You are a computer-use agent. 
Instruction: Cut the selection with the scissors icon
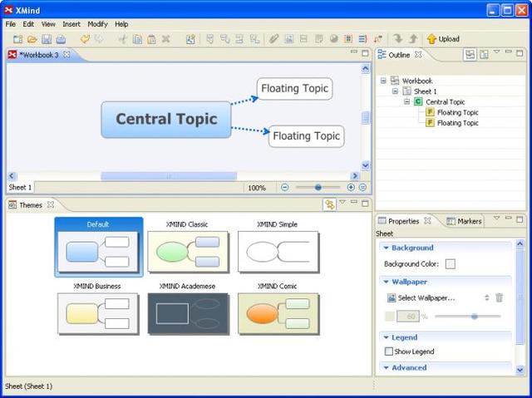pyautogui.click(x=122, y=39)
